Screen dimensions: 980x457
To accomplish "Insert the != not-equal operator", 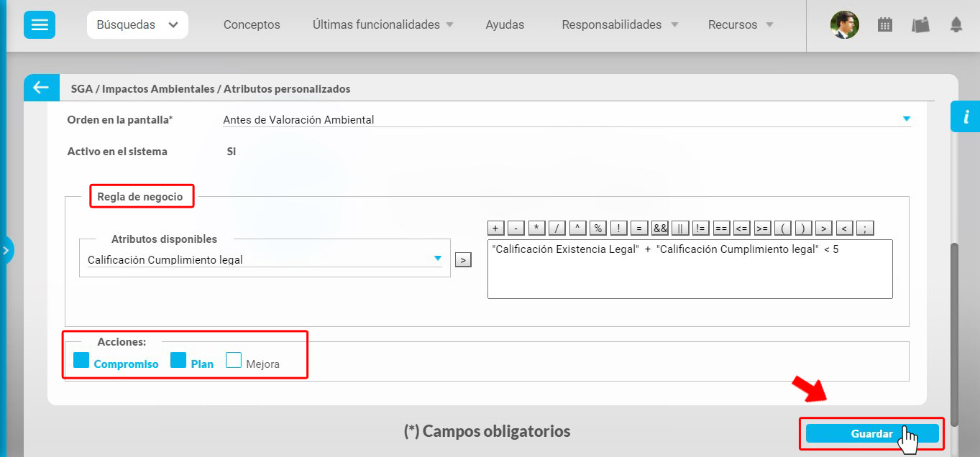I will tap(701, 228).
